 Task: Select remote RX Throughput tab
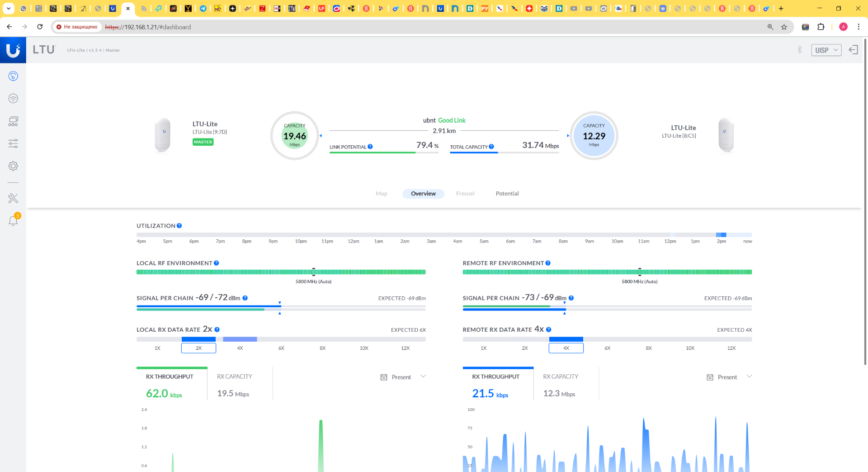498,384
